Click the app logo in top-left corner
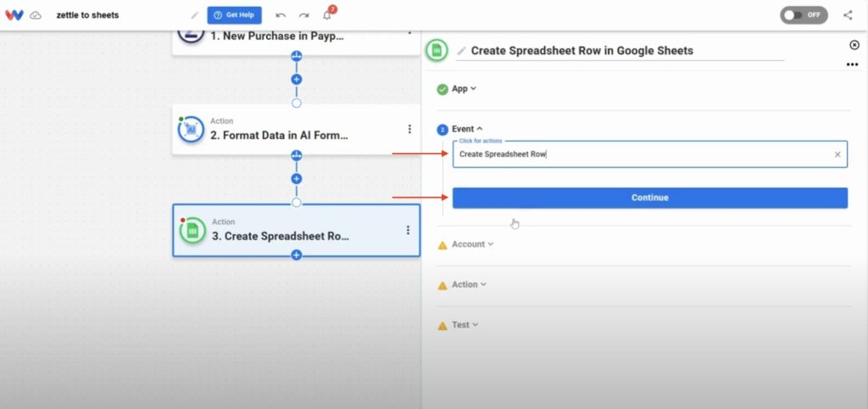This screenshot has height=409, width=868. (14, 15)
